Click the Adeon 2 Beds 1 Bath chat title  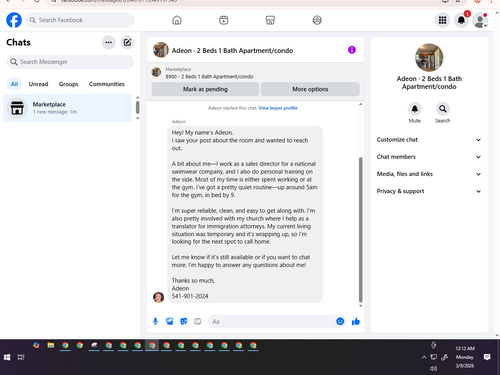[232, 51]
